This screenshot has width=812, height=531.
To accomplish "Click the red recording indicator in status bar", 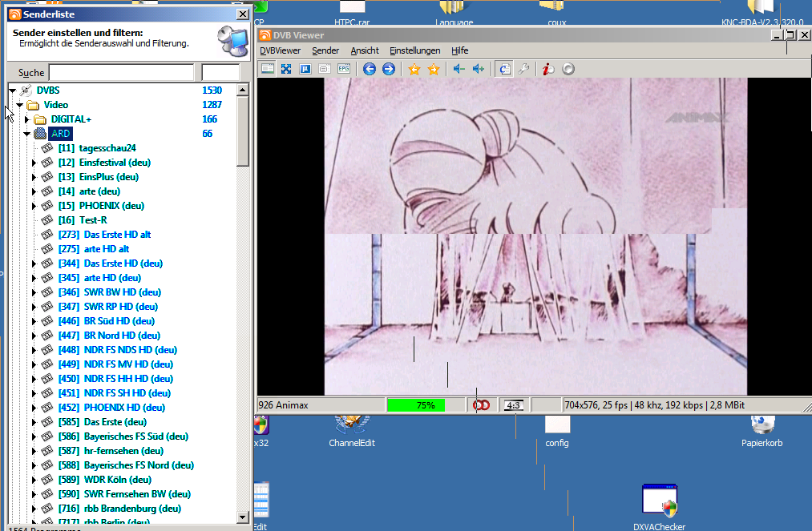I will pos(481,405).
